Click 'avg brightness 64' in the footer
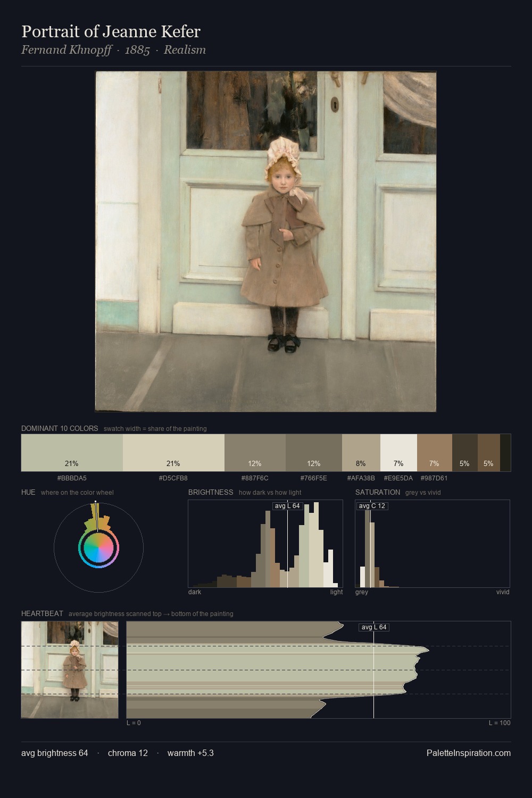The image size is (532, 798). (55, 753)
